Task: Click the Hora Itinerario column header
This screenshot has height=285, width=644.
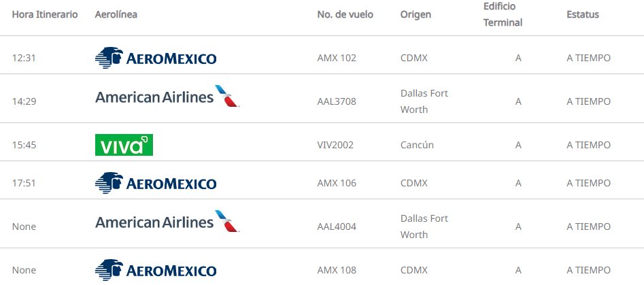Action: [x=45, y=14]
